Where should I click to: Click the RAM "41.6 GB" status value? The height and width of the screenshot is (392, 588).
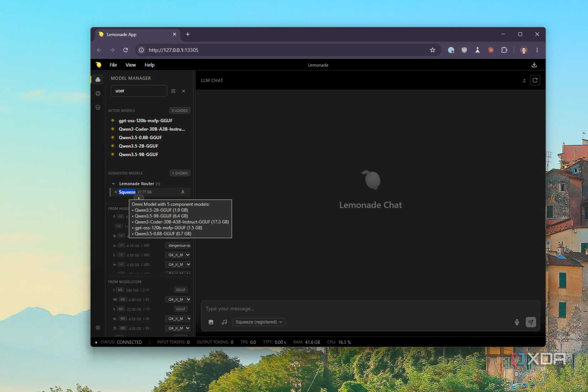(x=312, y=342)
